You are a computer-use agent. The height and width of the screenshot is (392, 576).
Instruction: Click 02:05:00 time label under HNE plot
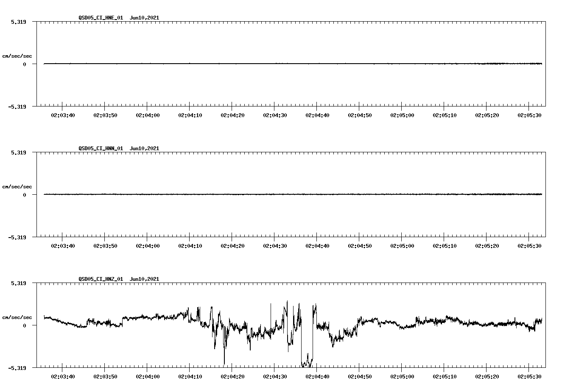click(402, 115)
